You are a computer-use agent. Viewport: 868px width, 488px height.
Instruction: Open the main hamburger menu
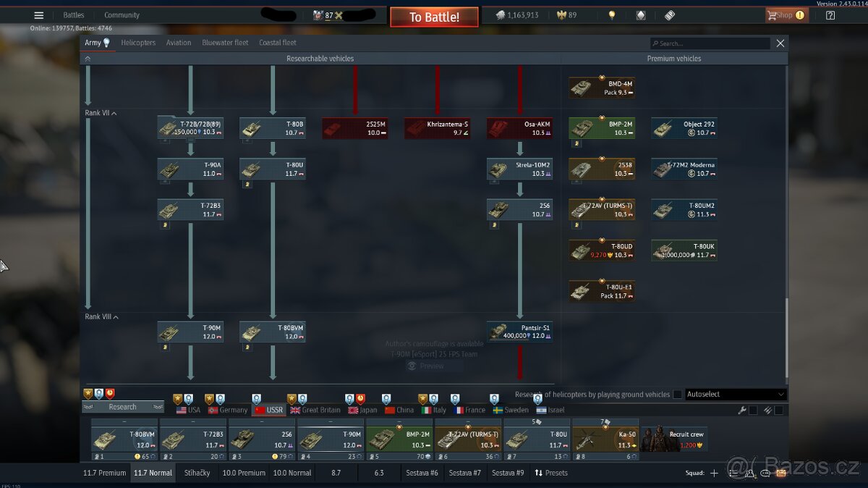(x=39, y=15)
